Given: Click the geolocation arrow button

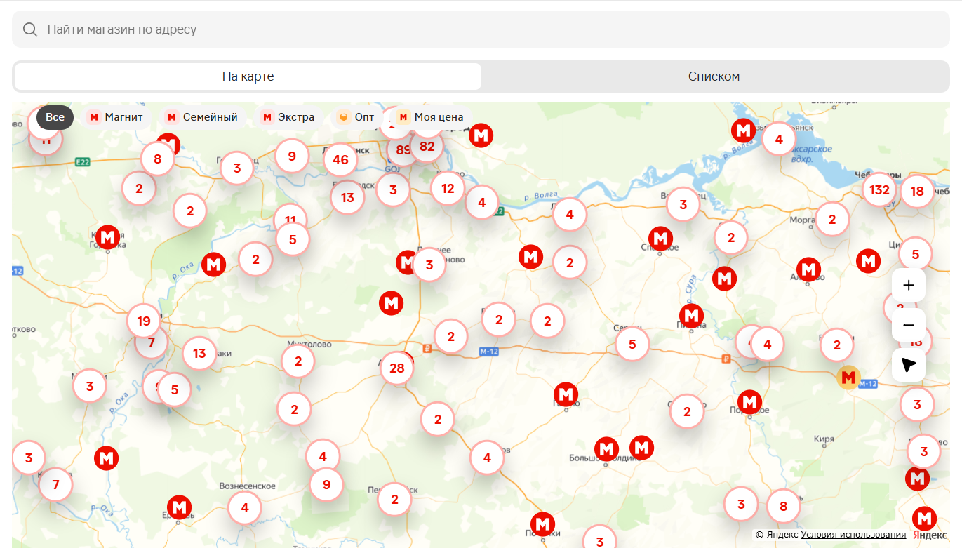Looking at the screenshot, I should click(909, 365).
